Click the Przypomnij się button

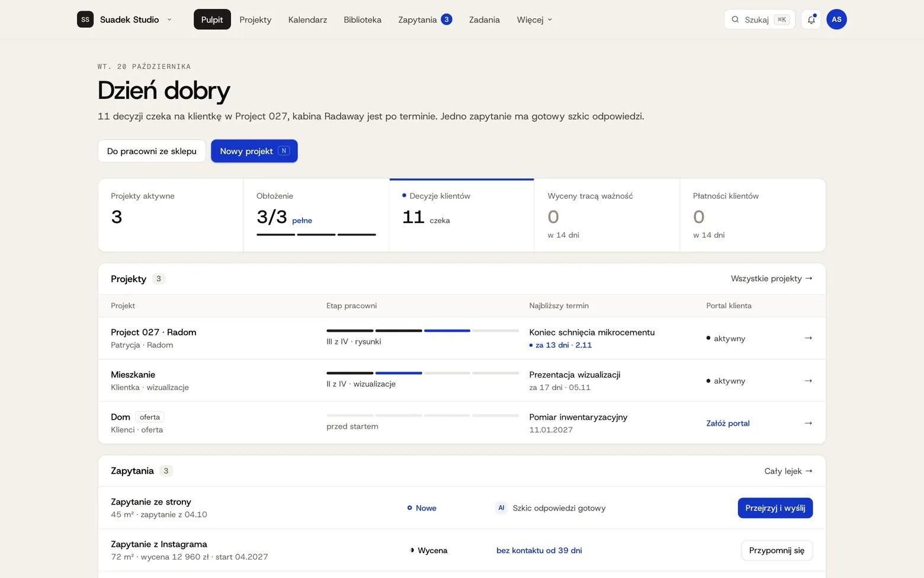777,550
